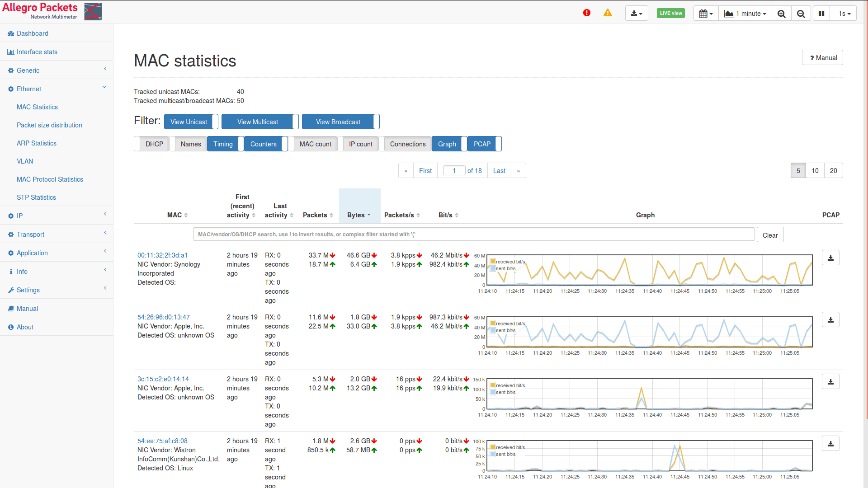Toggle the MAC count column
The width and height of the screenshot is (868, 488).
point(312,144)
